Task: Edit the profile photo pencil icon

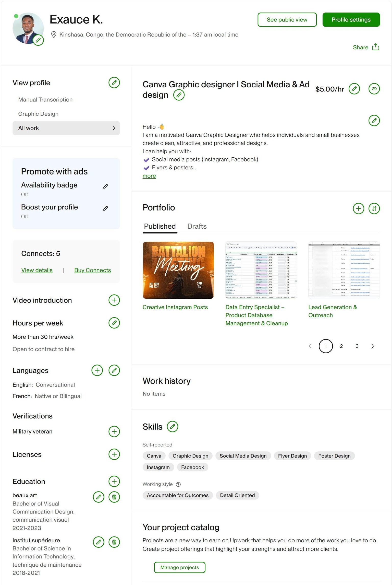Action: click(38, 40)
